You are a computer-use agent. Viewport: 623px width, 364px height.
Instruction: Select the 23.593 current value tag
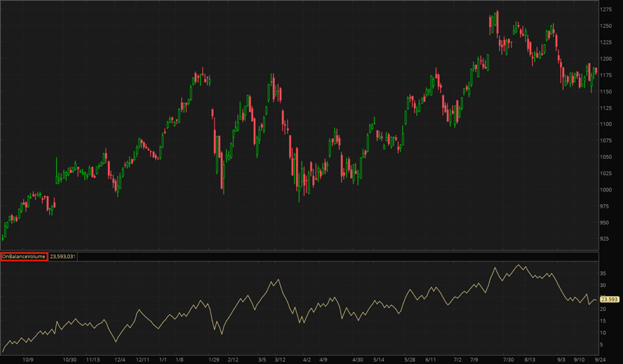[x=609, y=299]
